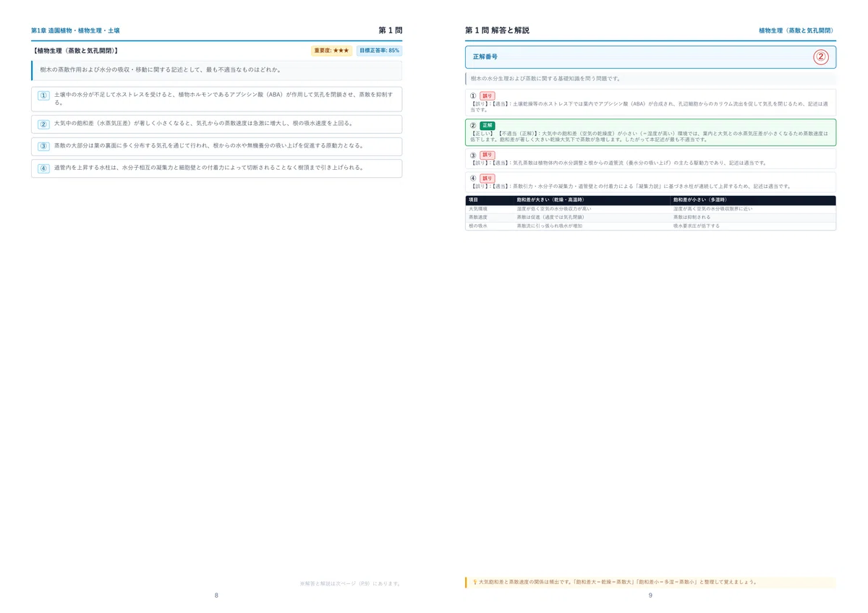Click page number 8
The height and width of the screenshot is (613, 868).
coord(216,595)
